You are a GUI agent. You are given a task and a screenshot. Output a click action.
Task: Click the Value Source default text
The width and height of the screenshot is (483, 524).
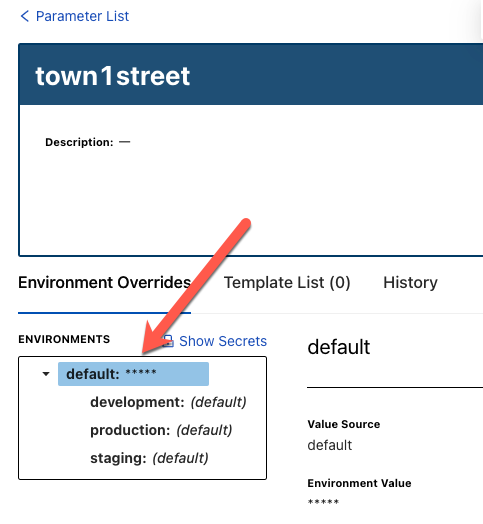point(330,445)
